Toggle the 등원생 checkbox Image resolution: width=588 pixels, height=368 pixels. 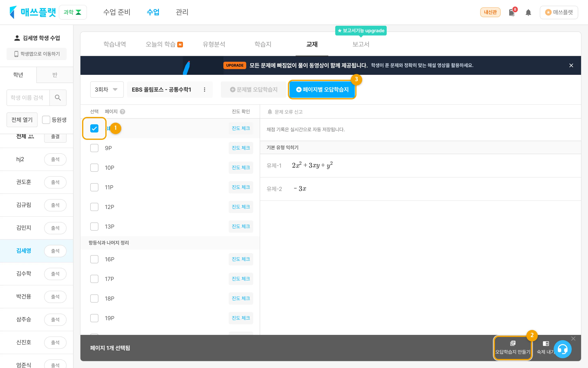coord(46,120)
